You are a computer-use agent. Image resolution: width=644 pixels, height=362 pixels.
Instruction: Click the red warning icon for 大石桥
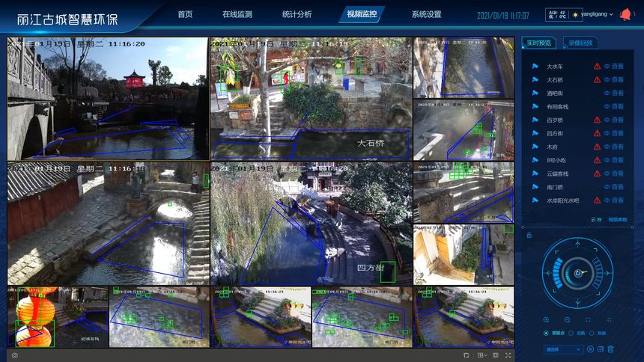pos(597,79)
